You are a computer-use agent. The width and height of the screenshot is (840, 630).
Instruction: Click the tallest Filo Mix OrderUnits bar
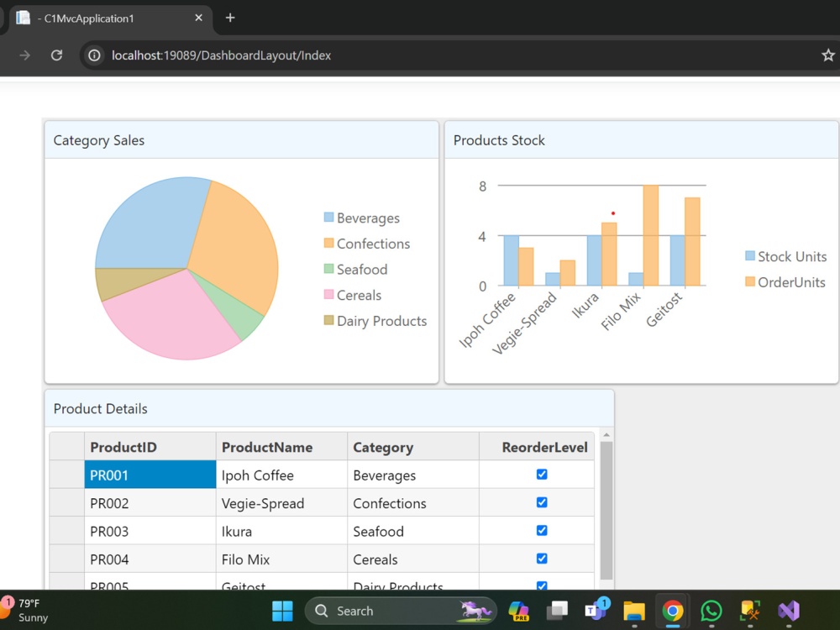click(651, 235)
